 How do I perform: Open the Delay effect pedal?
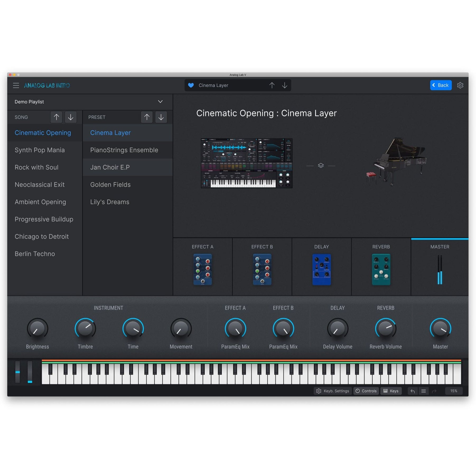pyautogui.click(x=321, y=269)
